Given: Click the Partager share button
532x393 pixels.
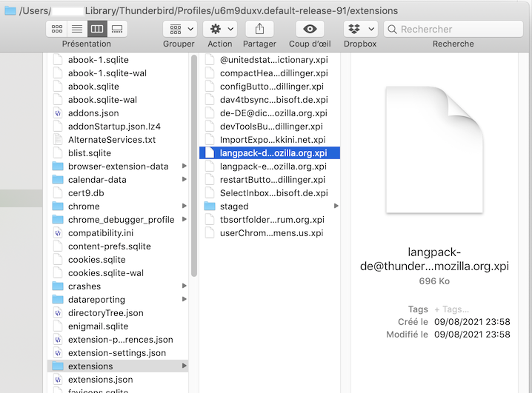Looking at the screenshot, I should pos(259,29).
